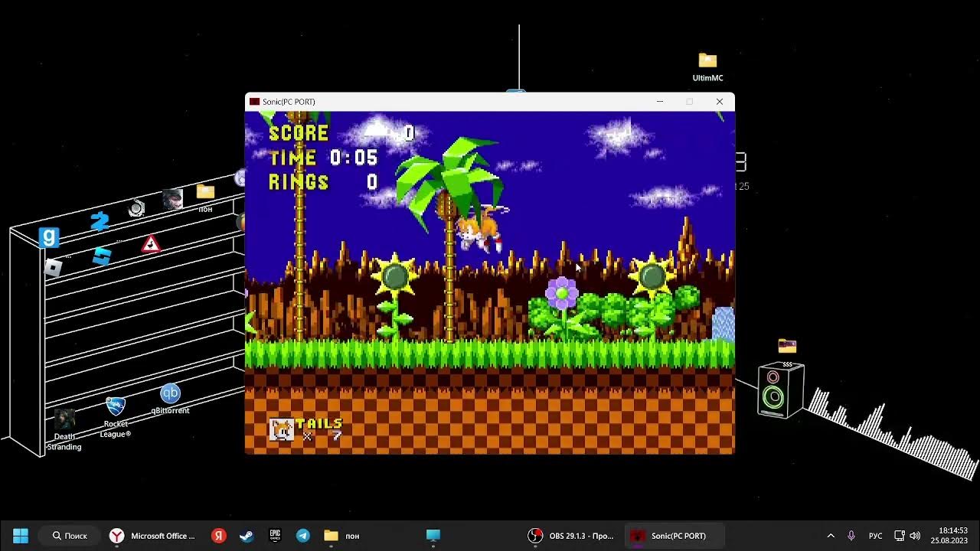Show hidden system tray icons

831,536
